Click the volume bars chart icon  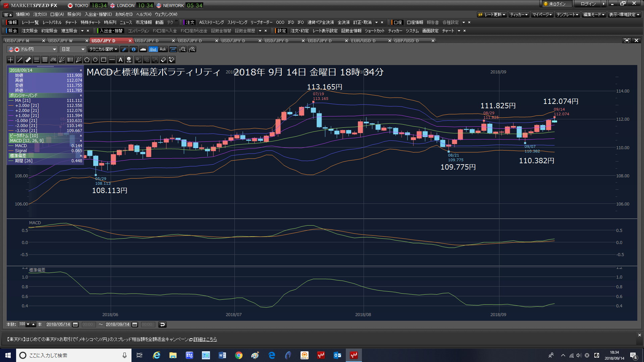pyautogui.click(x=173, y=49)
